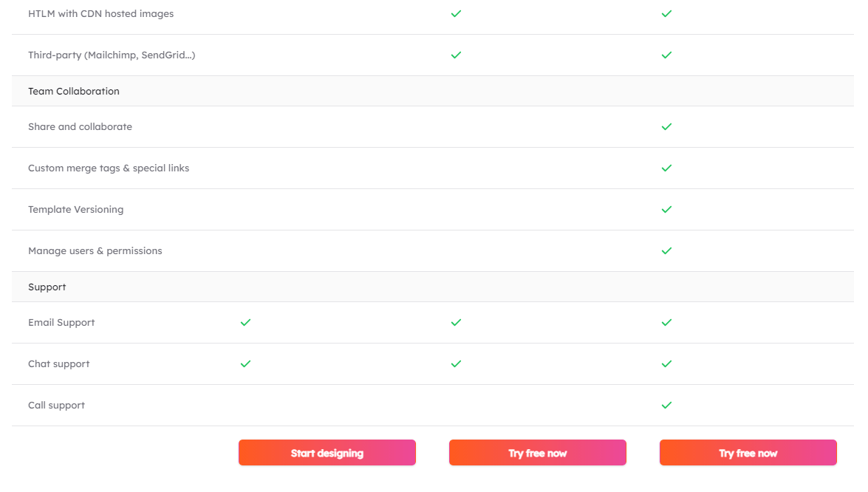Image resolution: width=868 pixels, height=492 pixels.
Task: Click the middle Try free now gradient button
Action: [x=537, y=452]
